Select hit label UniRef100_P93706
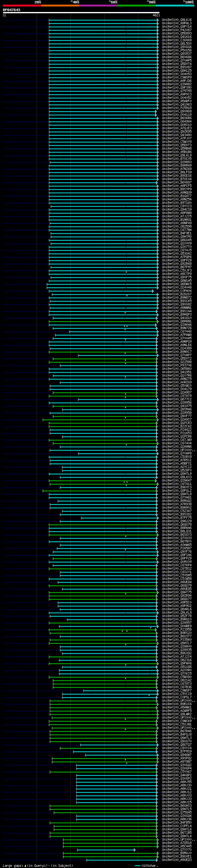The width and height of the screenshot is (197, 868). pos(177,365)
